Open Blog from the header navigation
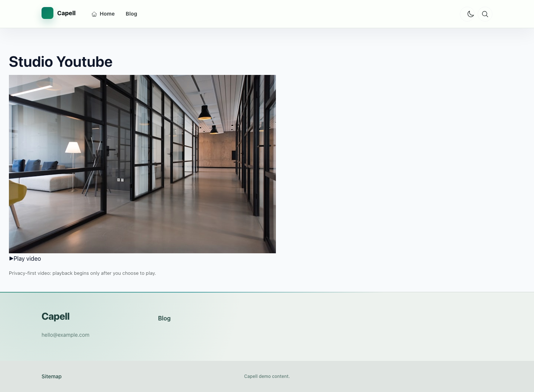 click(x=131, y=14)
